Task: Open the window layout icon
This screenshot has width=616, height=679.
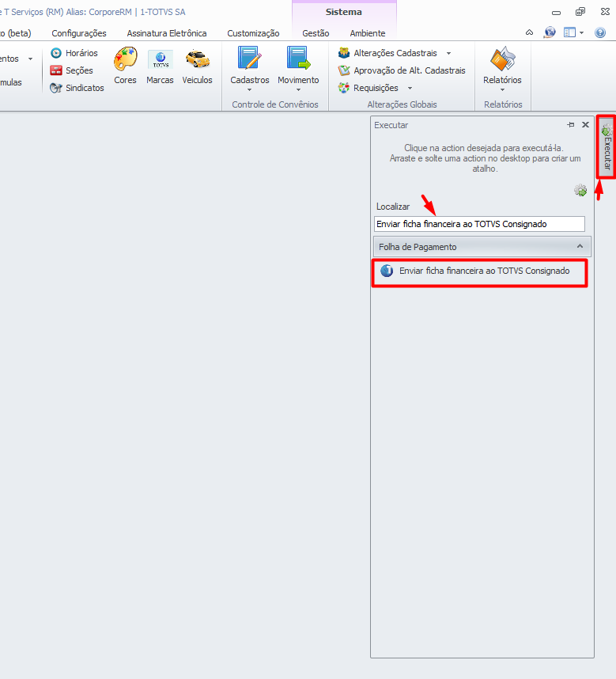Action: [569, 32]
